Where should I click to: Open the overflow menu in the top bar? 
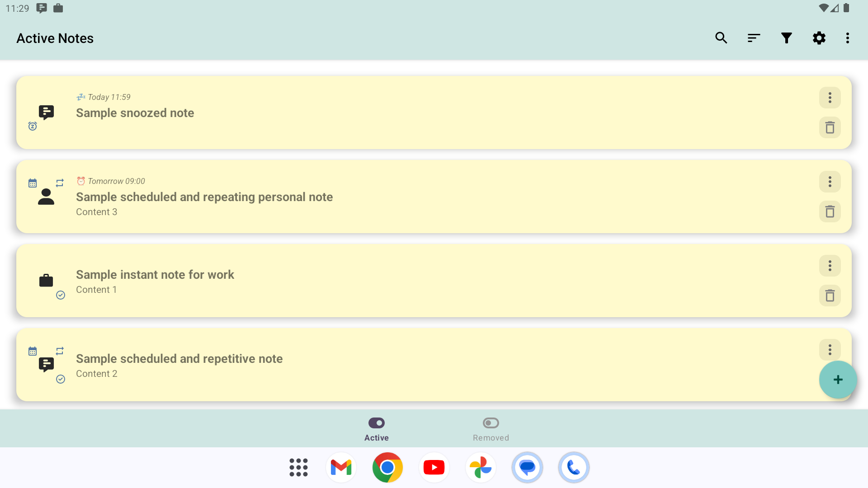tap(848, 38)
